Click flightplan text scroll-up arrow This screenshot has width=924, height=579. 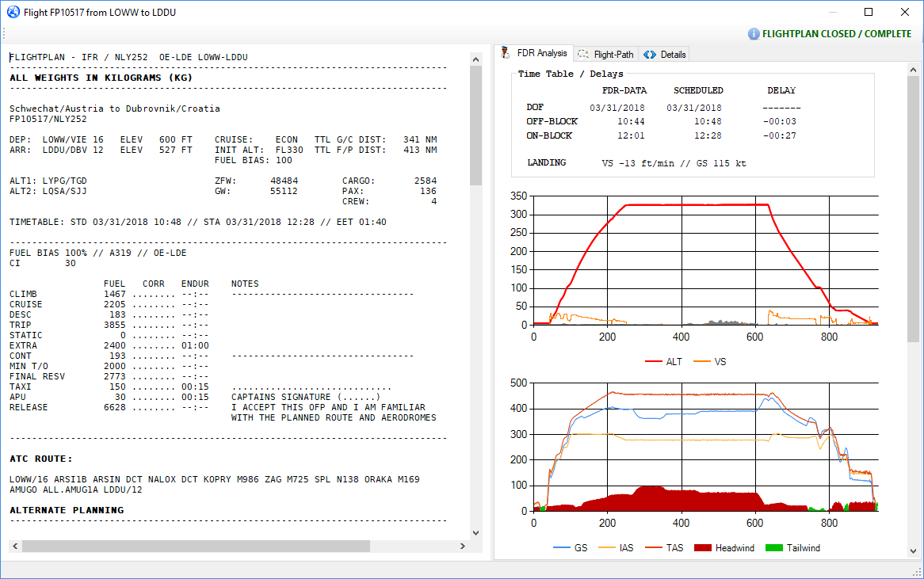click(x=476, y=59)
